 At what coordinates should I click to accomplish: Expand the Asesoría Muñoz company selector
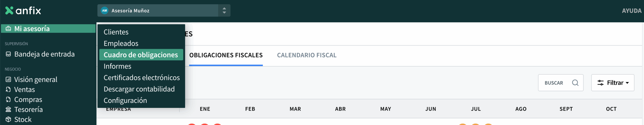(x=224, y=11)
